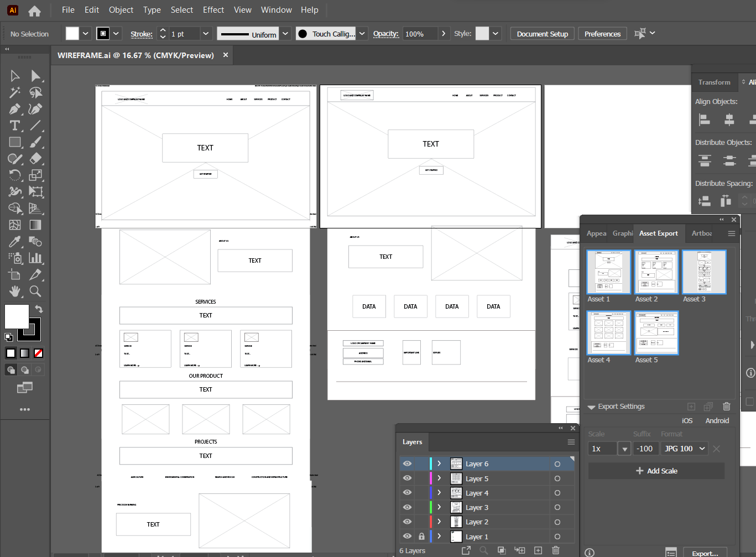
Task: Select the Eyedropper tool
Action: coord(15,242)
